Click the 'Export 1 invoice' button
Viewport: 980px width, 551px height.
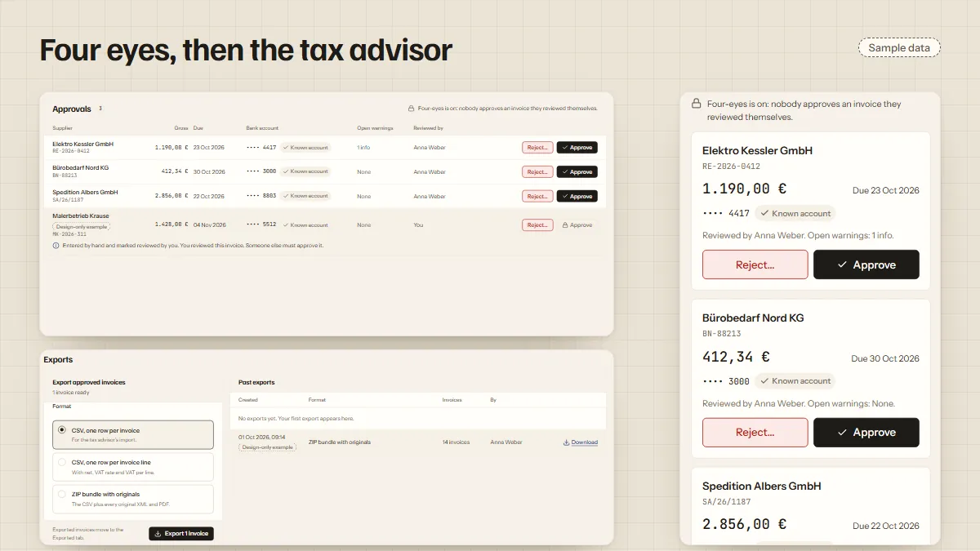(181, 534)
